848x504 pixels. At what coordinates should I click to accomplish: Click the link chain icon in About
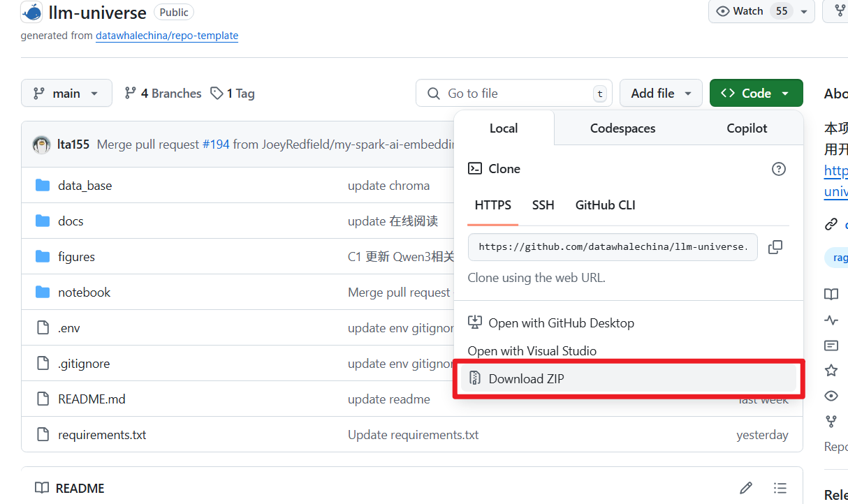tap(831, 224)
